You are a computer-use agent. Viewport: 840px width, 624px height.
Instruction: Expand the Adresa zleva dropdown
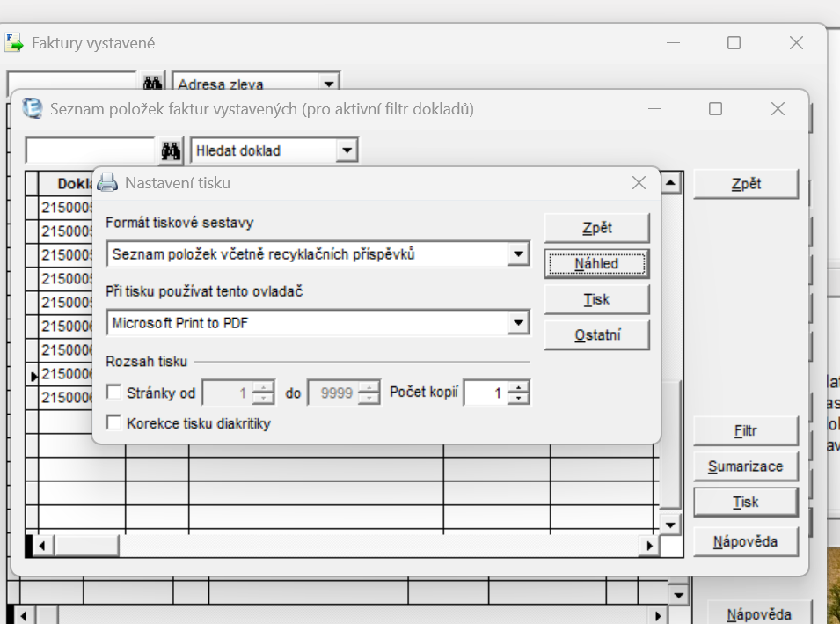(x=329, y=84)
